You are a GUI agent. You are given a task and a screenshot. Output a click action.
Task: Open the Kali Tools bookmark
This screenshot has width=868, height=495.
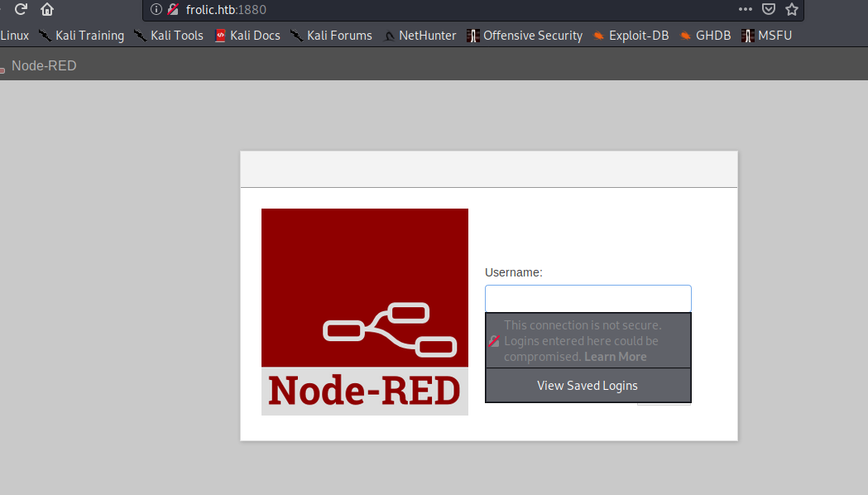point(169,36)
